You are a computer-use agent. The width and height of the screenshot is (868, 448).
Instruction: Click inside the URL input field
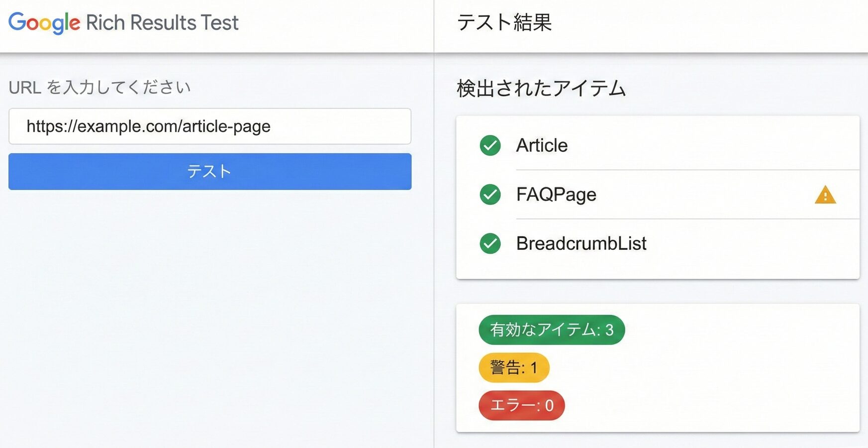(x=209, y=126)
